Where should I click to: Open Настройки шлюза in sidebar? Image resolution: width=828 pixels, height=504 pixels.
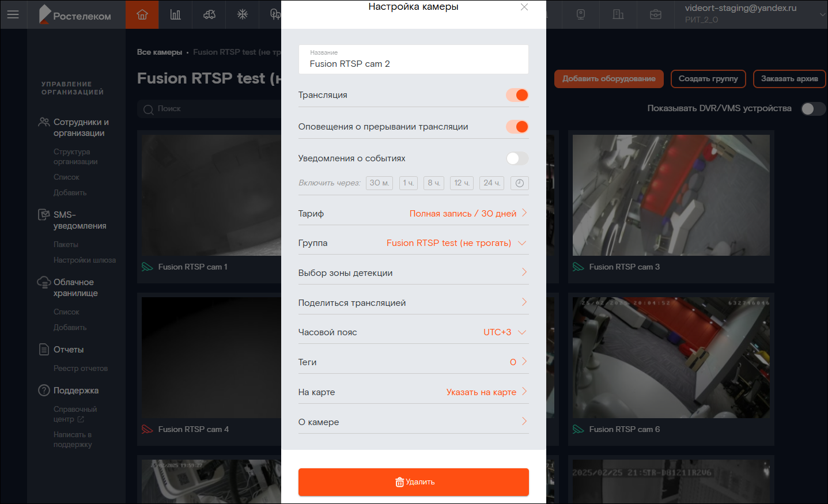(85, 260)
